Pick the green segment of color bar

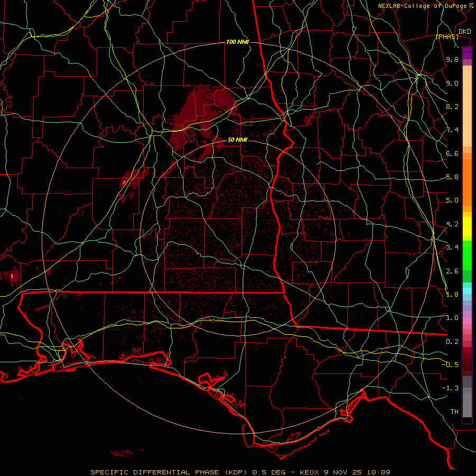pyautogui.click(x=467, y=255)
